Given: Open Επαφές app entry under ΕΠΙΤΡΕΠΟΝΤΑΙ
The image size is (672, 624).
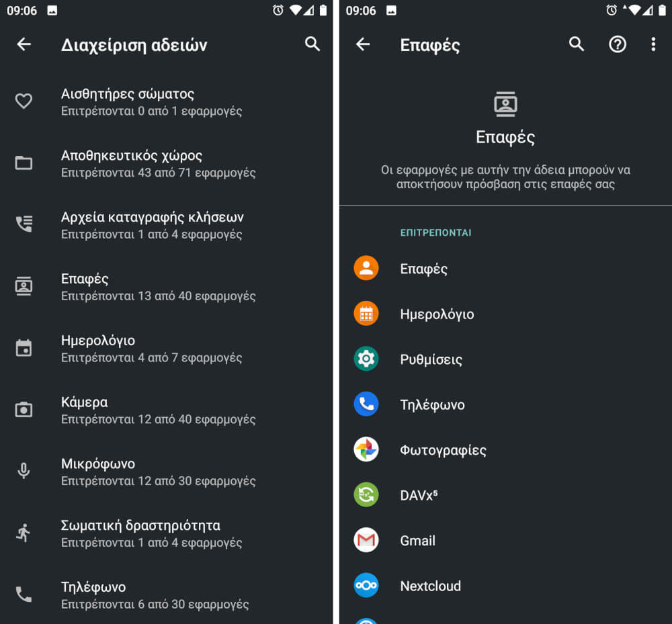Looking at the screenshot, I should coord(506,269).
